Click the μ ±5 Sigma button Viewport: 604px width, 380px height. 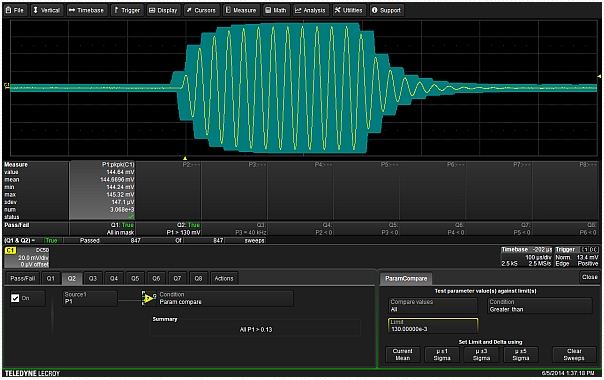(x=521, y=355)
